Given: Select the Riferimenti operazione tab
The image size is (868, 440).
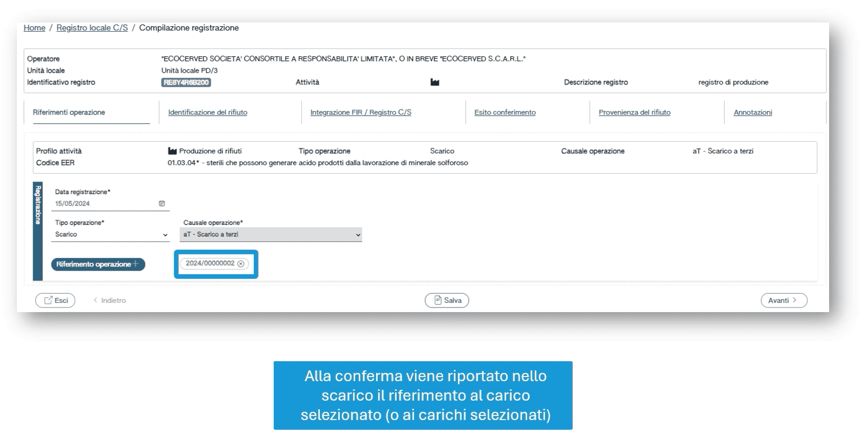Looking at the screenshot, I should pos(69,113).
